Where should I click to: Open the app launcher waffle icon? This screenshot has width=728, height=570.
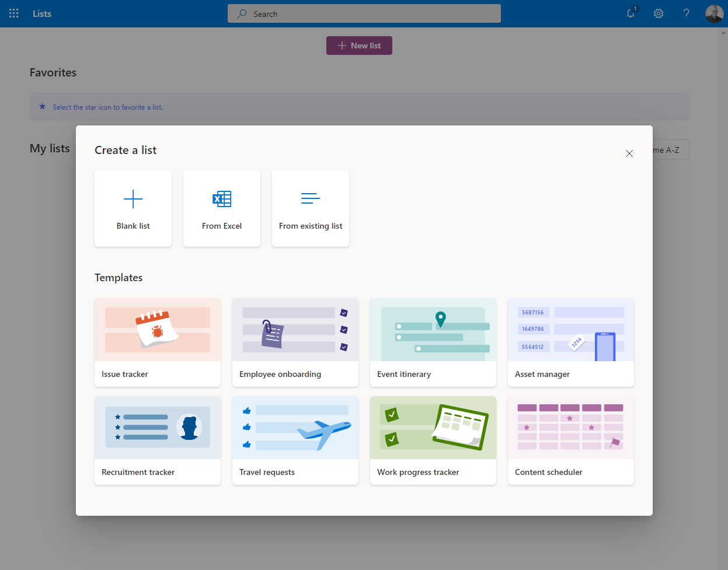coord(13,13)
